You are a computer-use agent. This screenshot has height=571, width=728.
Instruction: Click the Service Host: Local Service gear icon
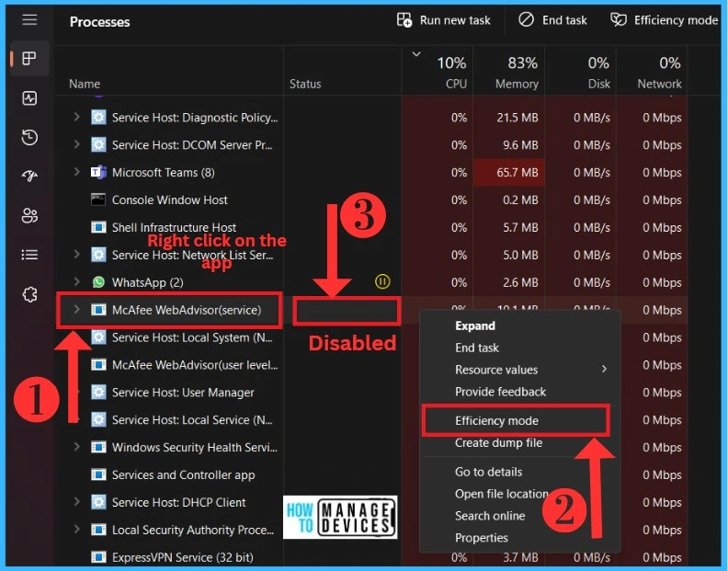click(98, 419)
